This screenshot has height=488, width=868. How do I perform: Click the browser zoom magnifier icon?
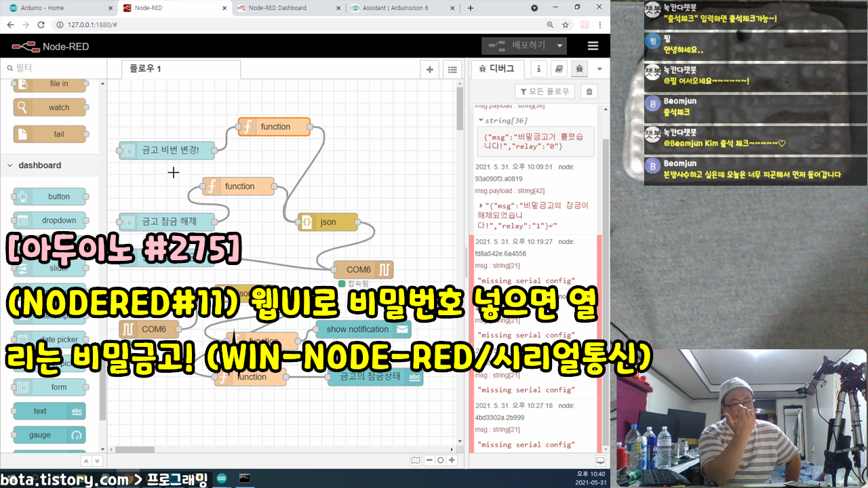[x=550, y=24]
